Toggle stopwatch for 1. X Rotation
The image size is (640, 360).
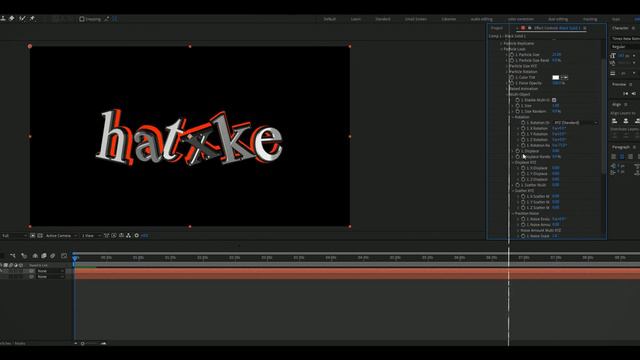523,128
